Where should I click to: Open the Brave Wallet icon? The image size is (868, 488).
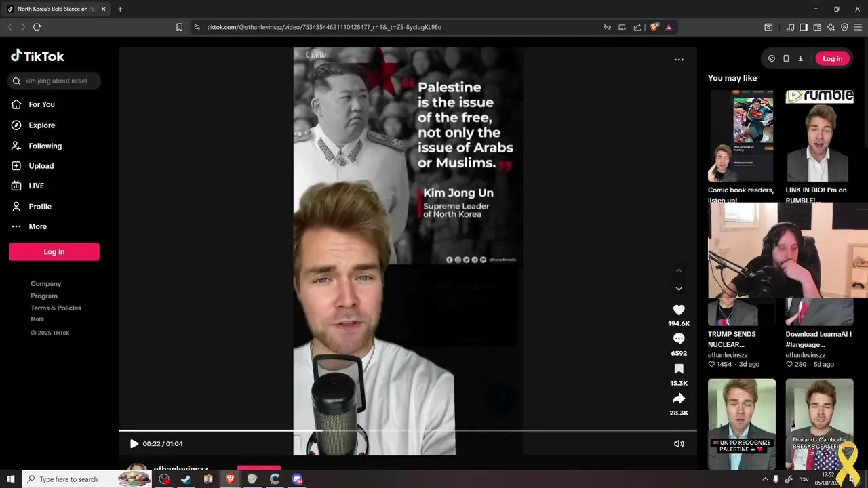tap(817, 27)
